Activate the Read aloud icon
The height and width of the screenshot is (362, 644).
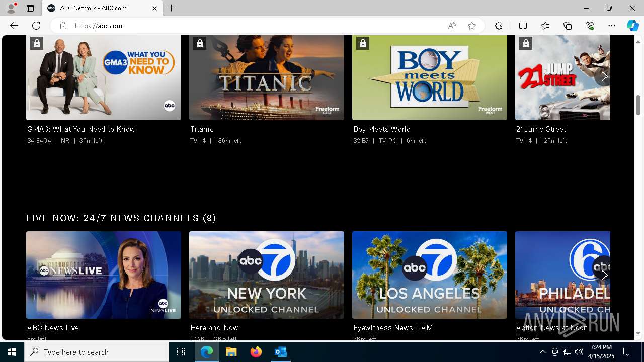452,26
